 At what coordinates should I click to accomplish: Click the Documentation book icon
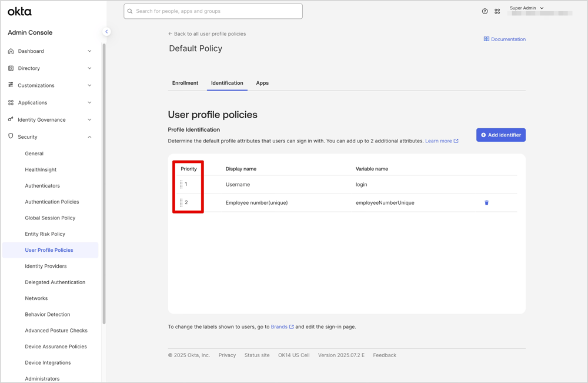486,39
